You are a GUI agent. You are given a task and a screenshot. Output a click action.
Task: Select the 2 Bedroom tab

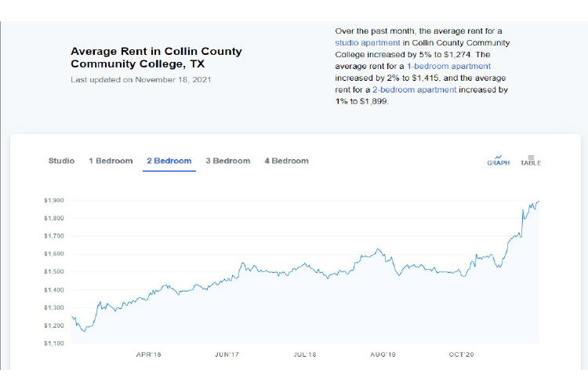(x=169, y=161)
